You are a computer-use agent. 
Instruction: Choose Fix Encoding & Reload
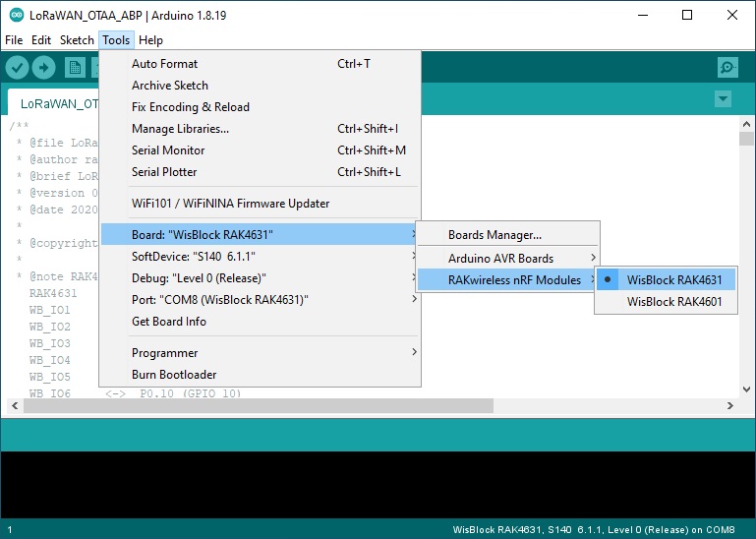(261, 107)
